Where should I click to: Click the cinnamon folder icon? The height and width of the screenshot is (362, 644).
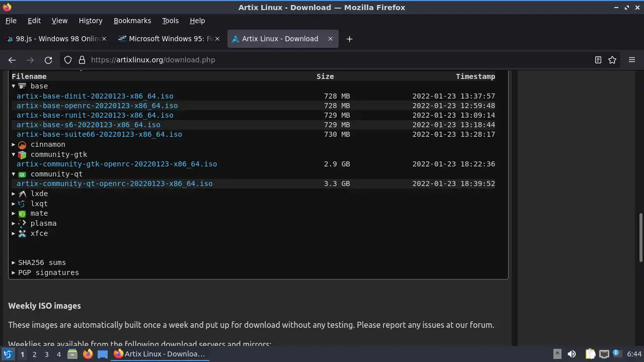tap(22, 145)
